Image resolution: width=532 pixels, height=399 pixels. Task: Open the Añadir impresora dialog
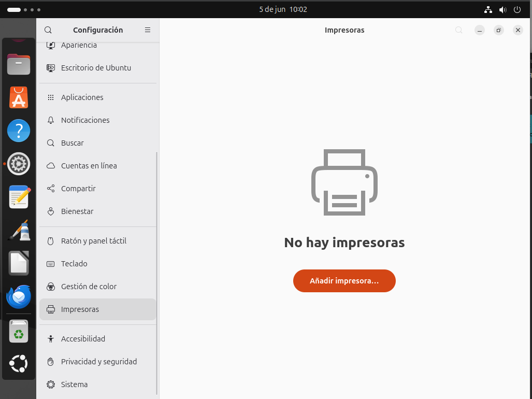coord(344,280)
